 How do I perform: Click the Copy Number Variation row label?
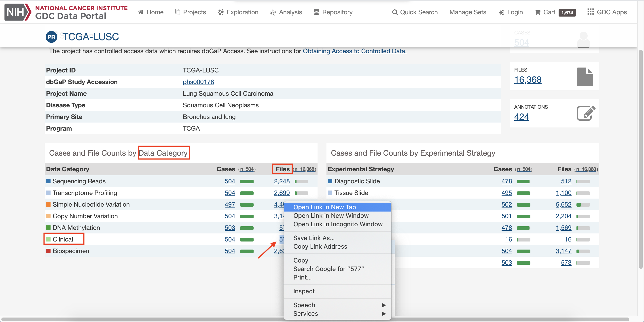click(85, 216)
